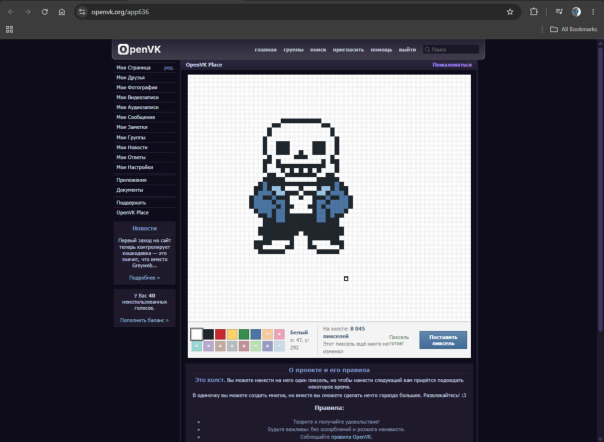Click the Это холст link
This screenshot has height=442, width=604.
pos(209,380)
